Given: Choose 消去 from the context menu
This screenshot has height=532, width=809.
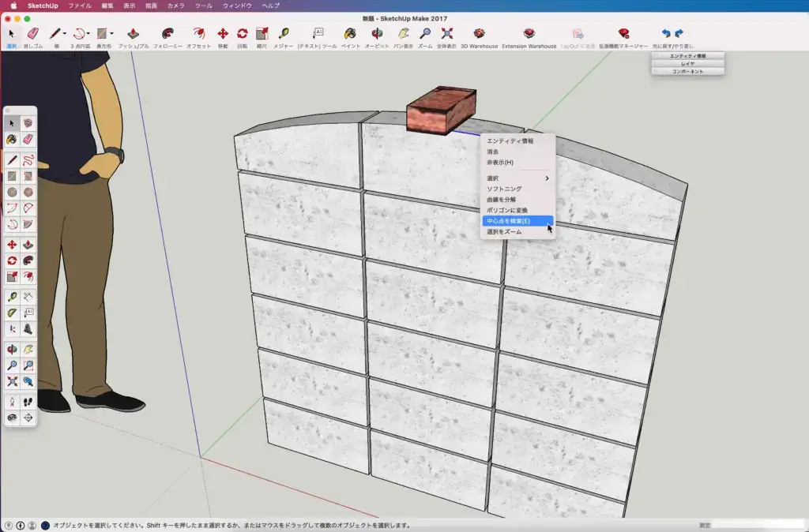Looking at the screenshot, I should (517, 152).
